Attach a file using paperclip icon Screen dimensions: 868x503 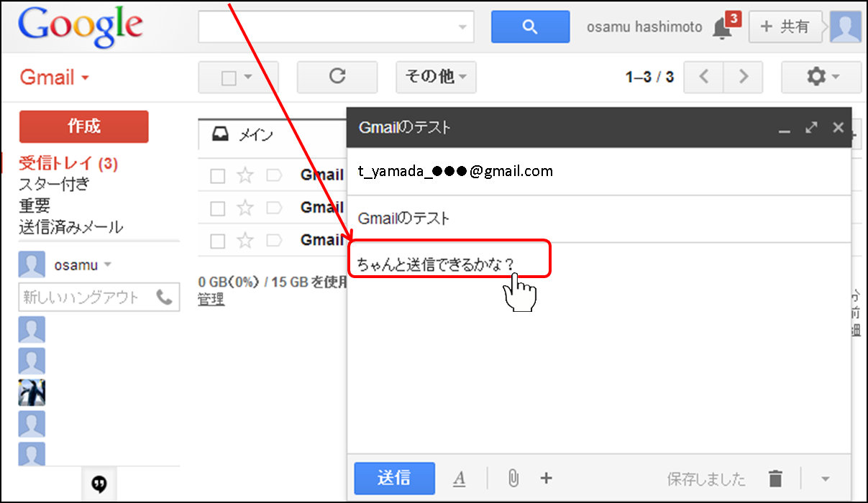click(513, 478)
